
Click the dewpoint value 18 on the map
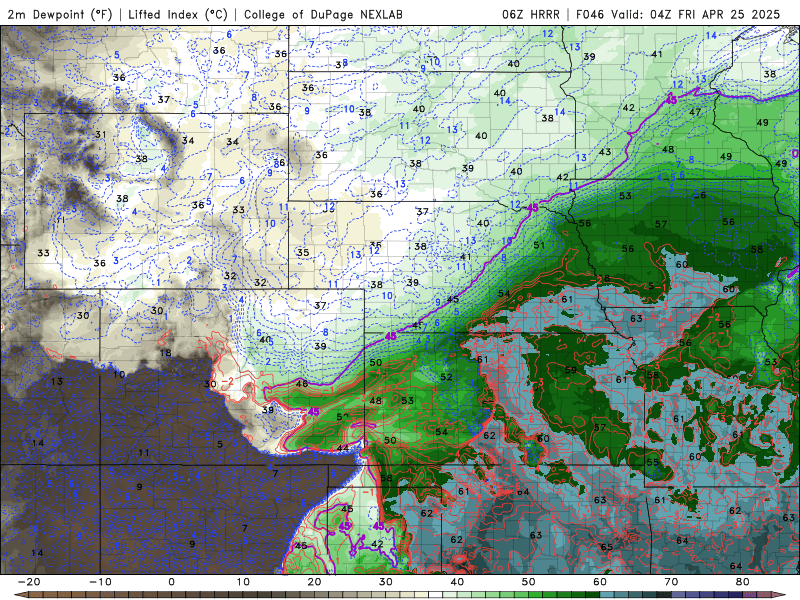click(x=165, y=353)
